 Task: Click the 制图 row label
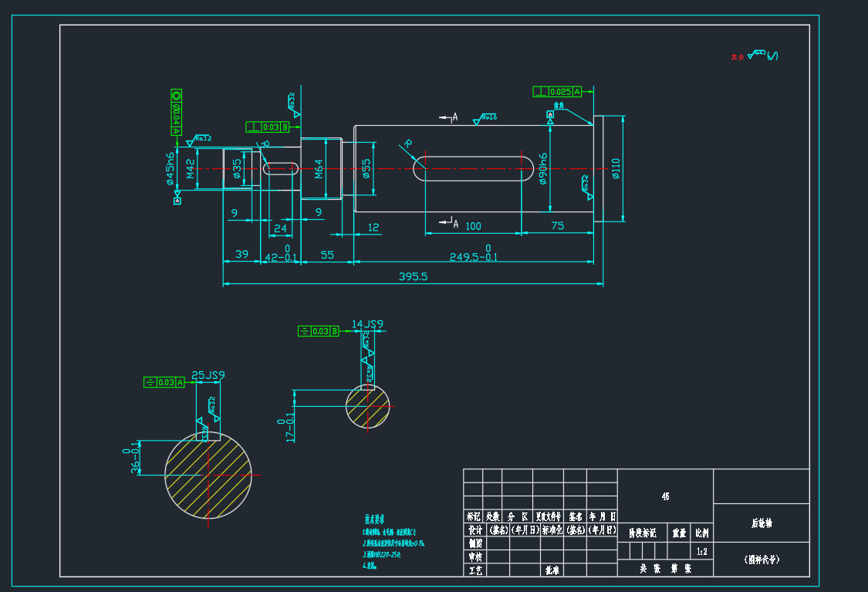point(475,543)
